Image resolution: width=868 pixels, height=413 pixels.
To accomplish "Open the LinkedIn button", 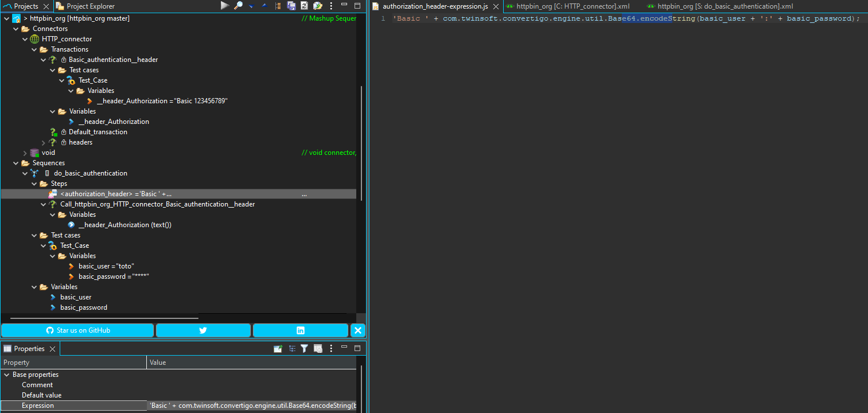I will [x=300, y=330].
